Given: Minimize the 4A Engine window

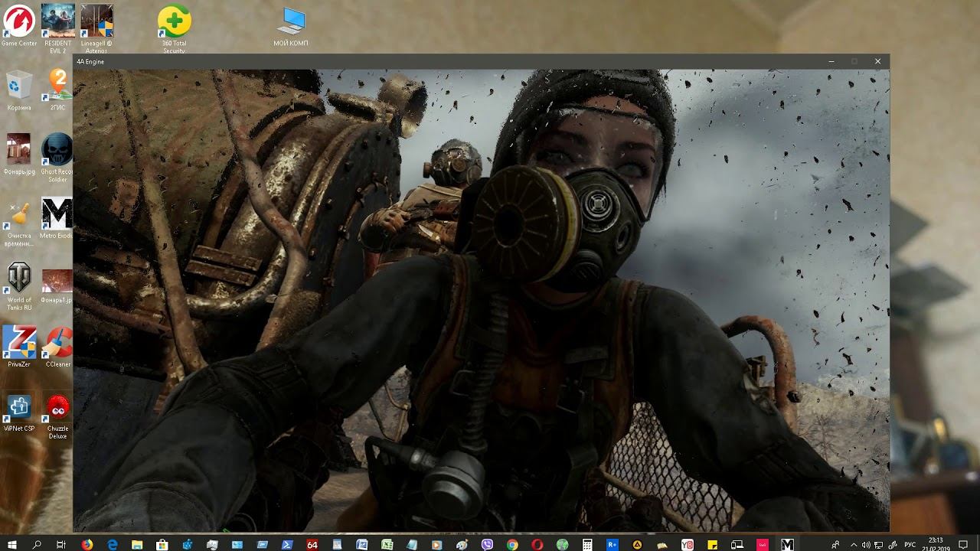Looking at the screenshot, I should coord(831,61).
